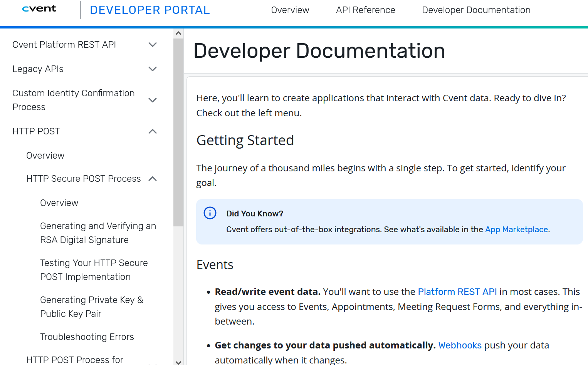Select HTTP POST sidebar item
Image resolution: width=588 pixels, height=365 pixels.
pyautogui.click(x=36, y=131)
